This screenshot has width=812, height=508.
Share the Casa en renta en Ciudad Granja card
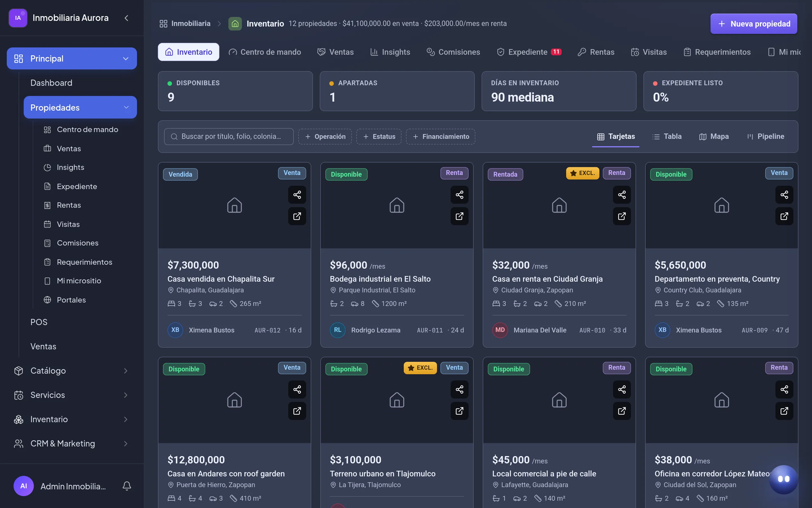[622, 194]
